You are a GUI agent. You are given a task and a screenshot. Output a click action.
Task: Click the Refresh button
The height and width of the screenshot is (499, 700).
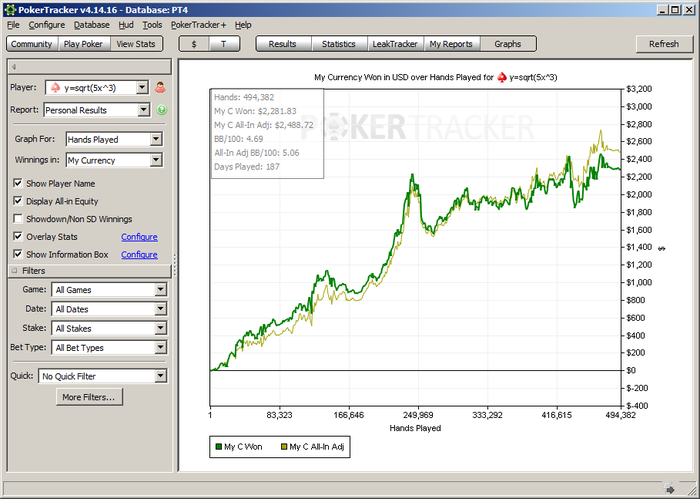tap(663, 44)
